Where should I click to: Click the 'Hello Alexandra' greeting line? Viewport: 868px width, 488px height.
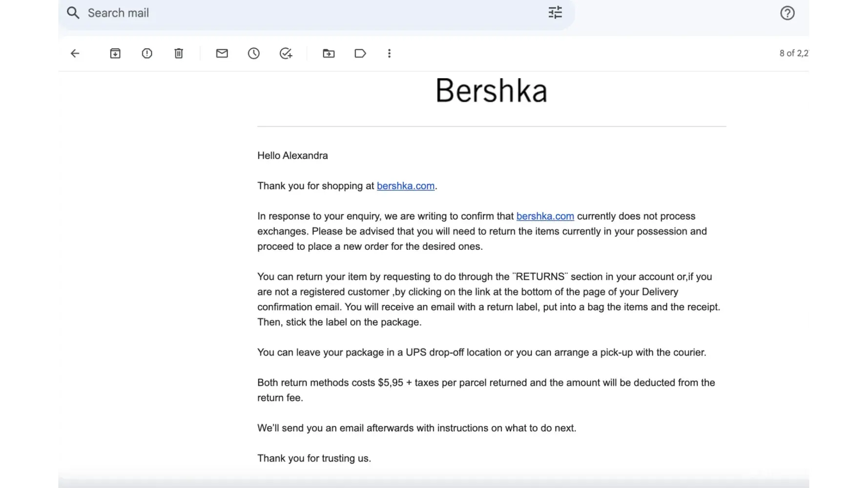292,156
